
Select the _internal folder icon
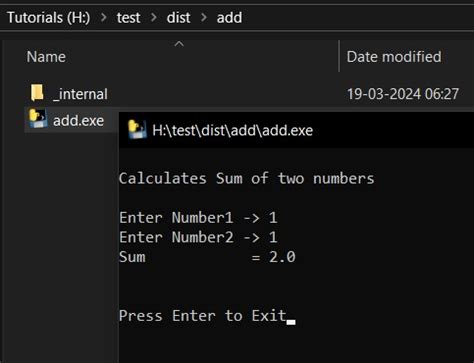click(x=37, y=92)
